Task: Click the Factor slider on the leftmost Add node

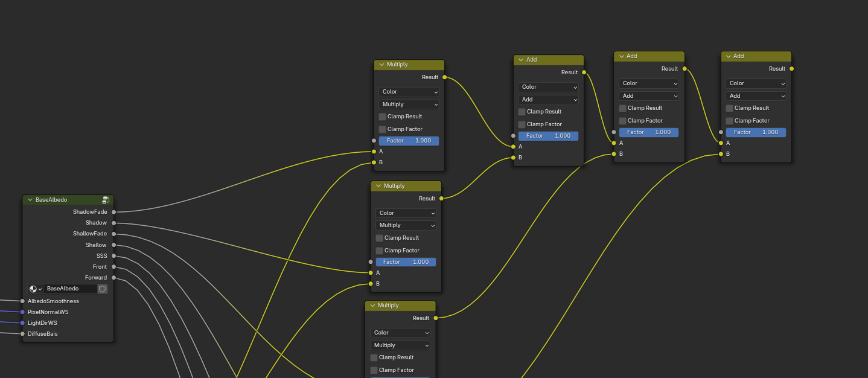Action: (548, 136)
